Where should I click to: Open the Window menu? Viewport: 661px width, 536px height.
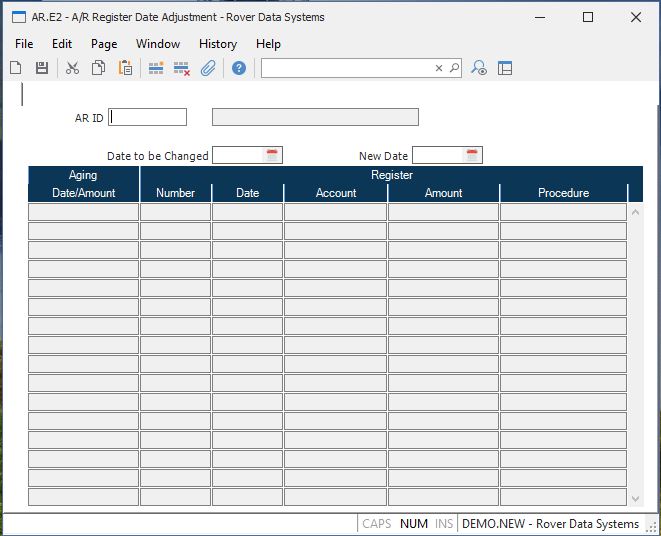[158, 44]
